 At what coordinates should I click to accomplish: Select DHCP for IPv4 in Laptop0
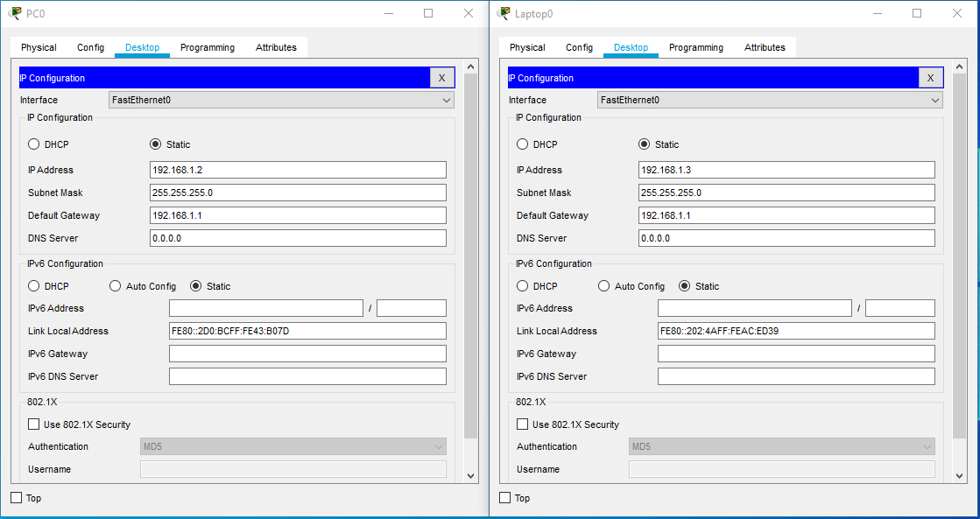pyautogui.click(x=523, y=144)
